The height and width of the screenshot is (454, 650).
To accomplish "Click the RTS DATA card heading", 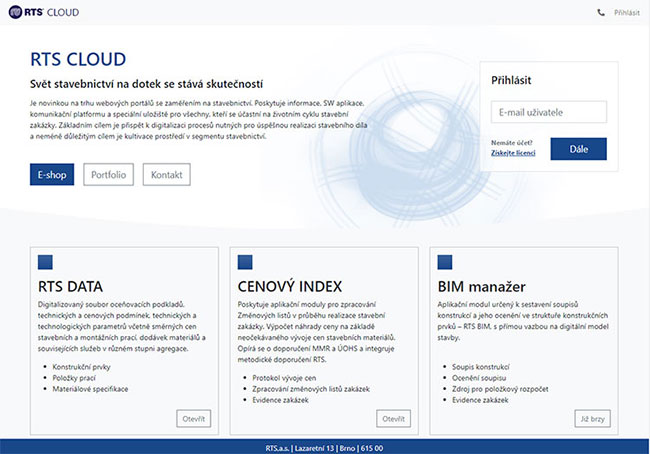I will coord(70,286).
